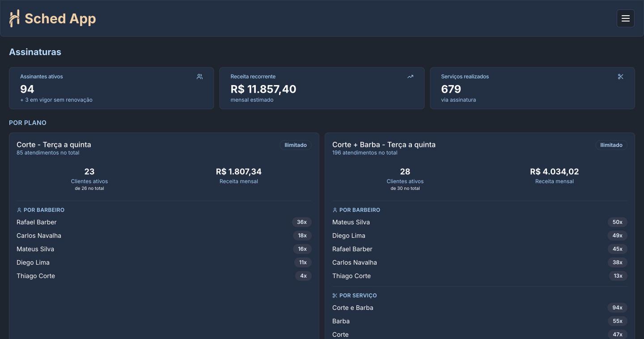
Task: Click the Ilimitado badge on Corte + Barba plan
Action: [x=611, y=145]
